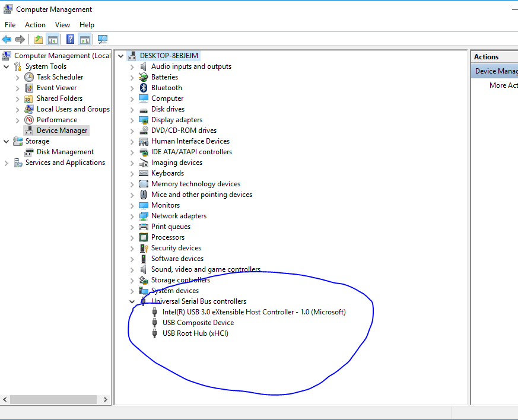518x420 pixels.
Task: Open the View menu
Action: [x=62, y=25]
